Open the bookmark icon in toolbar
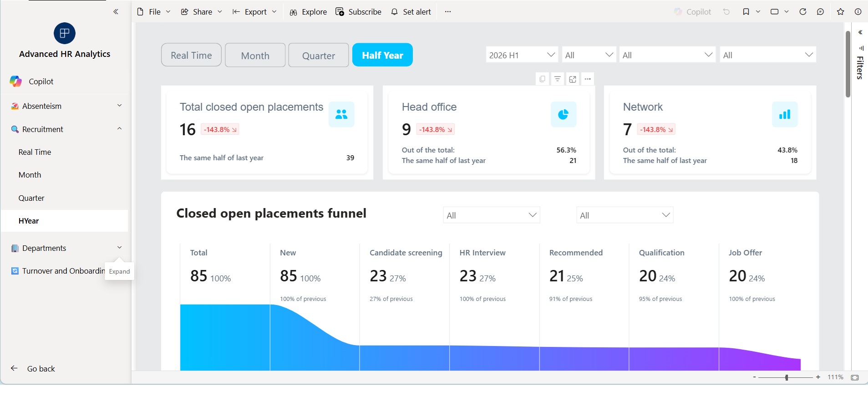This screenshot has height=402, width=868. 746,12
